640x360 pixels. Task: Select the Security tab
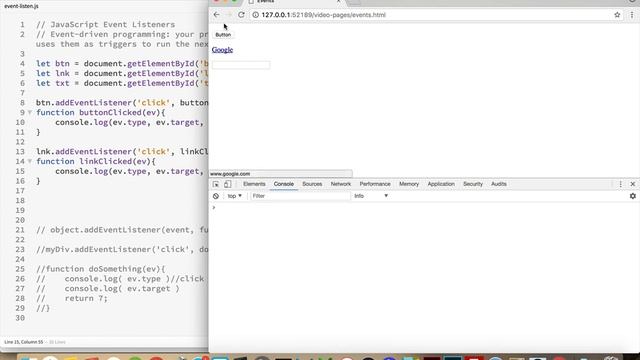[x=473, y=184]
